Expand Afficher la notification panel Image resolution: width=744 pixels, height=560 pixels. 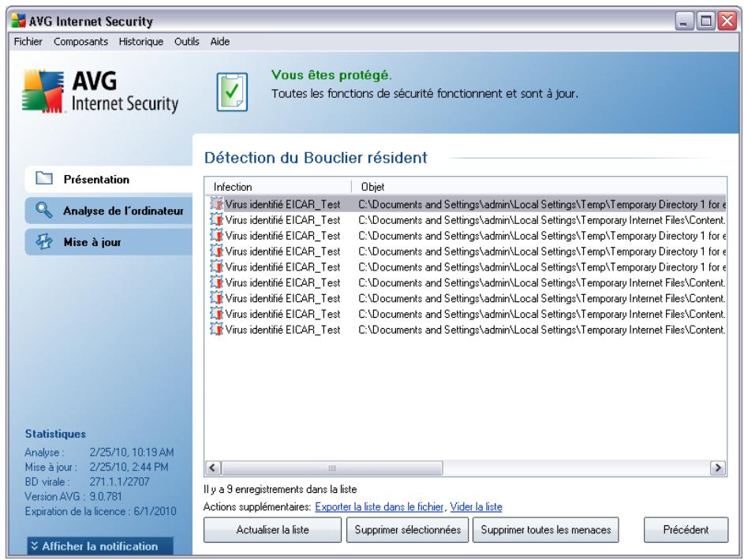click(x=100, y=547)
